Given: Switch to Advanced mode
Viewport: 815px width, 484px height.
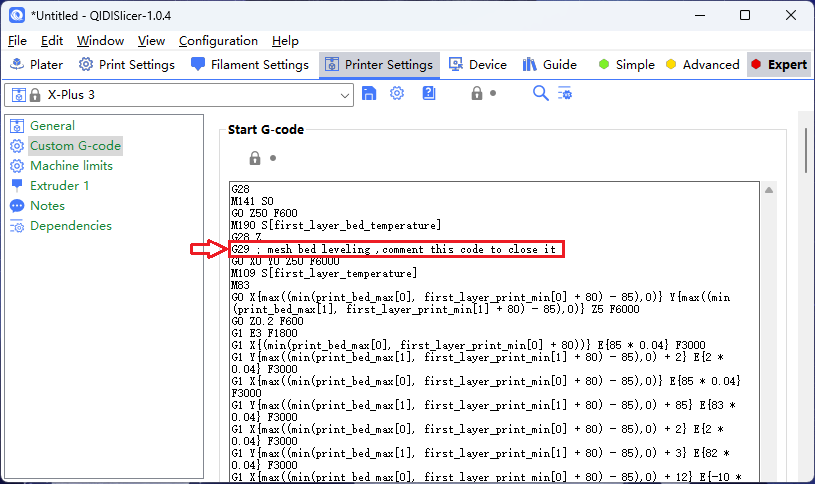Looking at the screenshot, I should pyautogui.click(x=702, y=65).
